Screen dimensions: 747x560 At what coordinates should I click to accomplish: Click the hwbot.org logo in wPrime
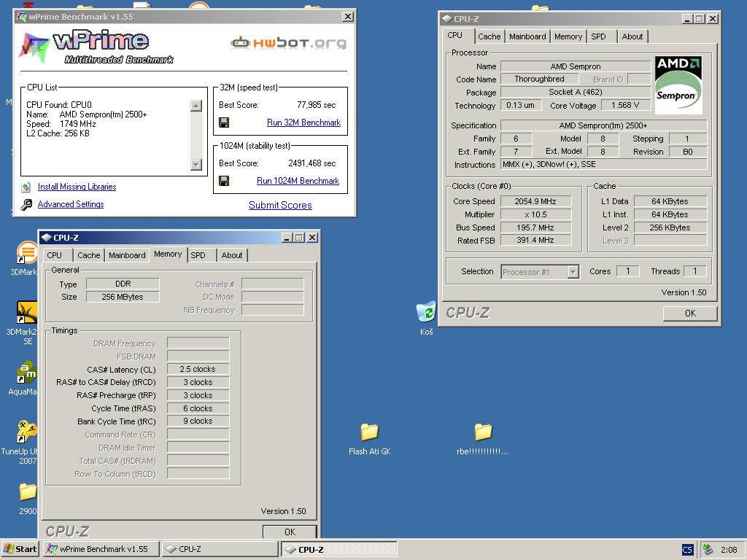click(288, 43)
